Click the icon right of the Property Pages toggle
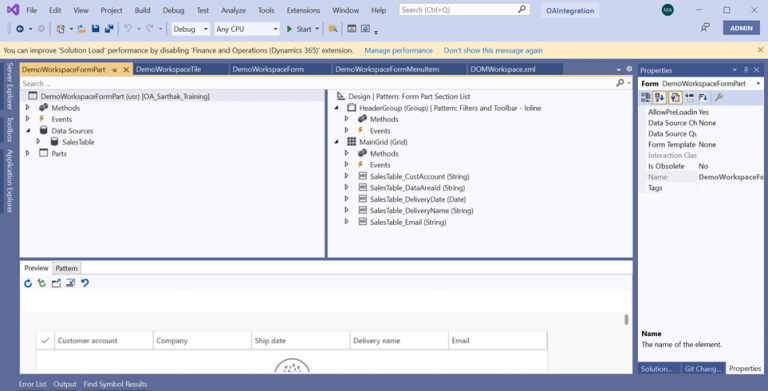 (690, 98)
